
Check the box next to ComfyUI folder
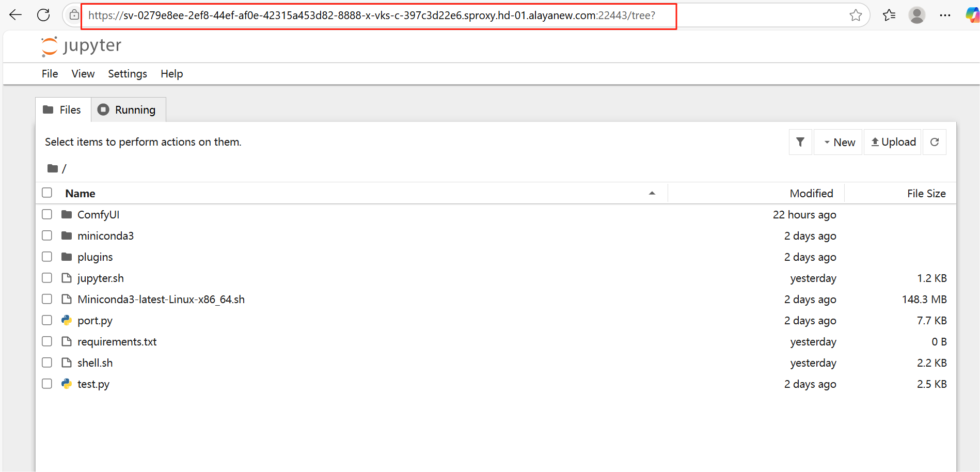pos(47,214)
